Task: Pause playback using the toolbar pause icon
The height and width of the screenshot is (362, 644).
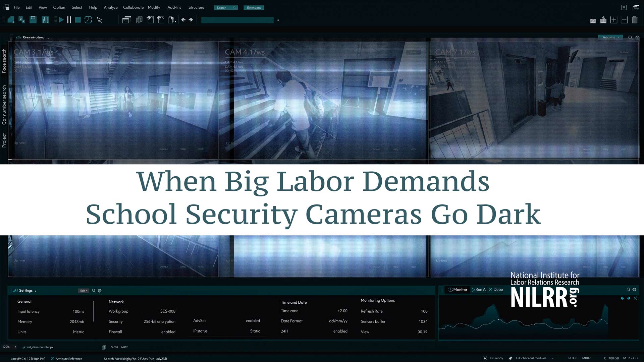Action: [69, 20]
